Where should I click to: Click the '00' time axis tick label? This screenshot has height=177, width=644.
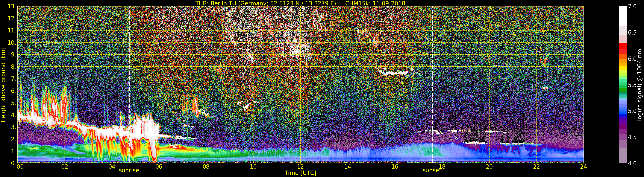pyautogui.click(x=20, y=166)
